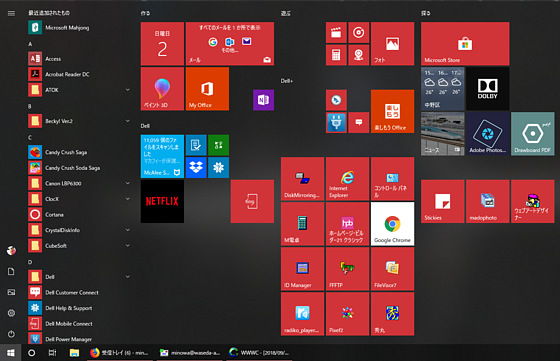This screenshot has width=560, height=361.
Task: Open the Control Panel tile
Action: pyautogui.click(x=392, y=179)
